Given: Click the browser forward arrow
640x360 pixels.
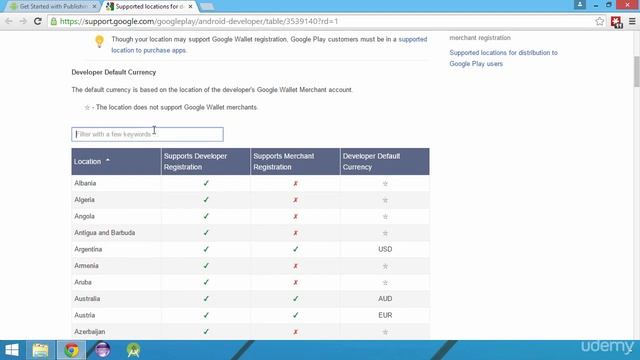Looking at the screenshot, I should coord(23,21).
